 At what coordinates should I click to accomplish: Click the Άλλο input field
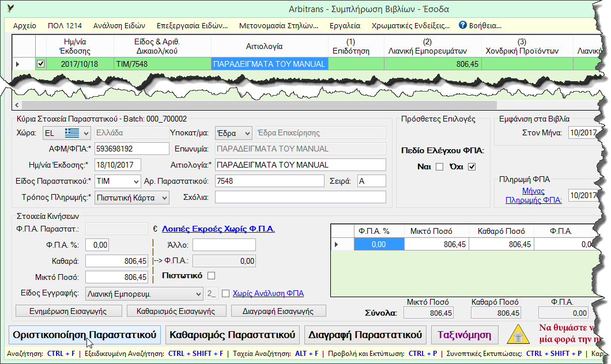click(x=224, y=245)
